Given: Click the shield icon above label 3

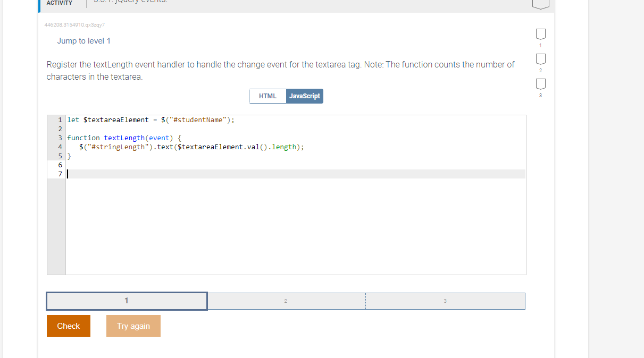Looking at the screenshot, I should click(x=540, y=84).
